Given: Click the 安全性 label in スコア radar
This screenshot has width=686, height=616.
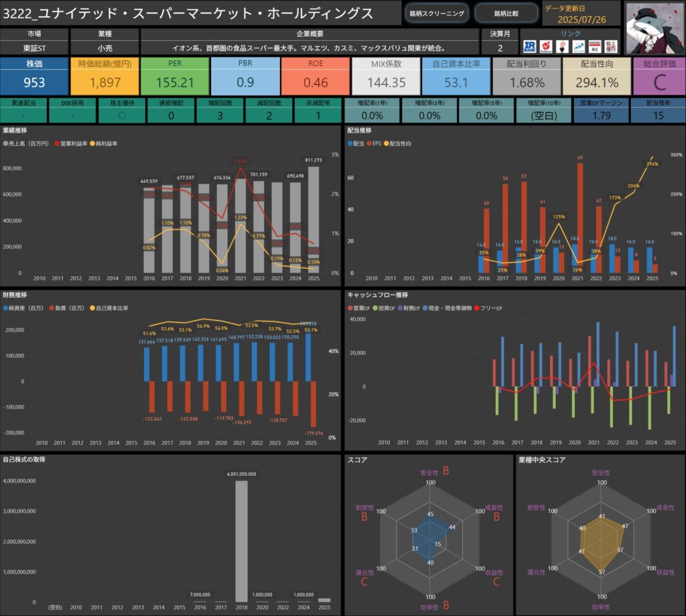Looking at the screenshot, I should tap(429, 473).
